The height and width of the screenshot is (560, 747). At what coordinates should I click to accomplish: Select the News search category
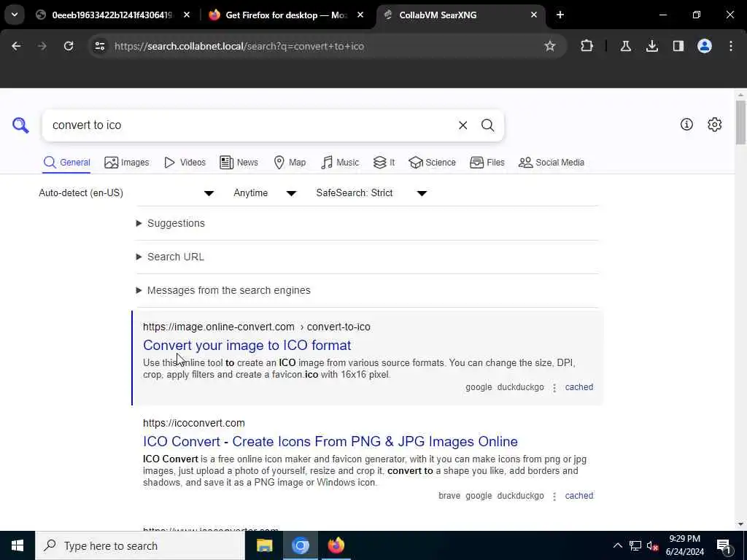(x=239, y=163)
